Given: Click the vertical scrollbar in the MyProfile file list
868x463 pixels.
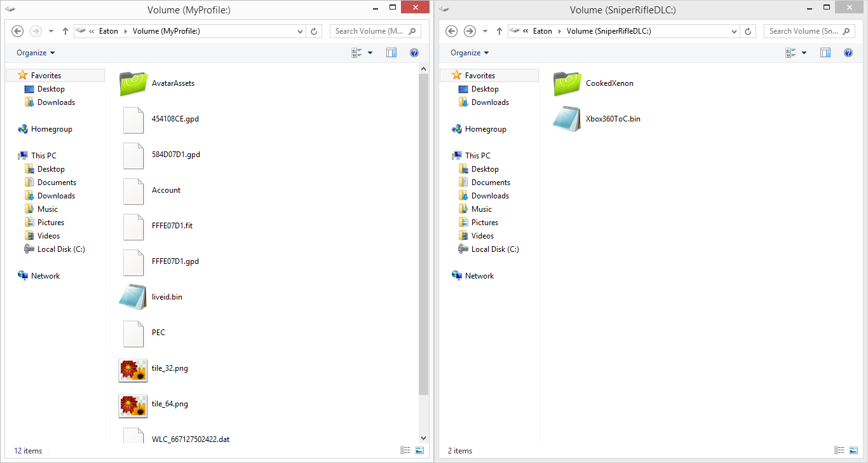Looking at the screenshot, I should [424, 254].
